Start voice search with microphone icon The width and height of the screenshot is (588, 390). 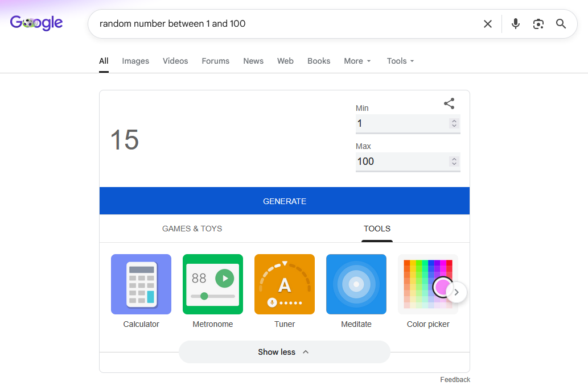pos(516,24)
